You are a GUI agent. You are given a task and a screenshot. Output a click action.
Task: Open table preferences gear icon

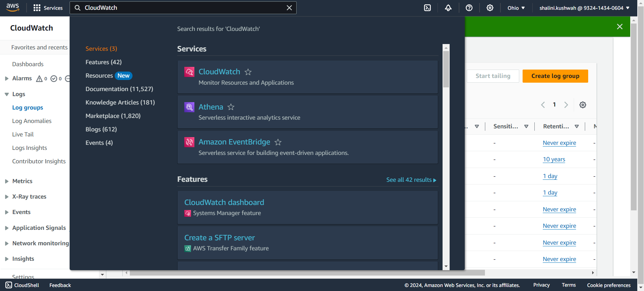pyautogui.click(x=583, y=105)
